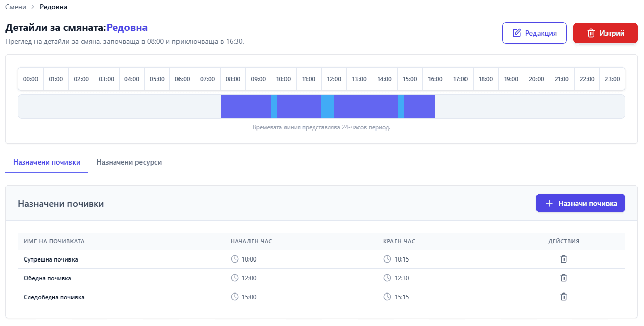Click the 15:00 break segment on timeline bar
Image resolution: width=644 pixels, height=326 pixels.
coord(401,107)
